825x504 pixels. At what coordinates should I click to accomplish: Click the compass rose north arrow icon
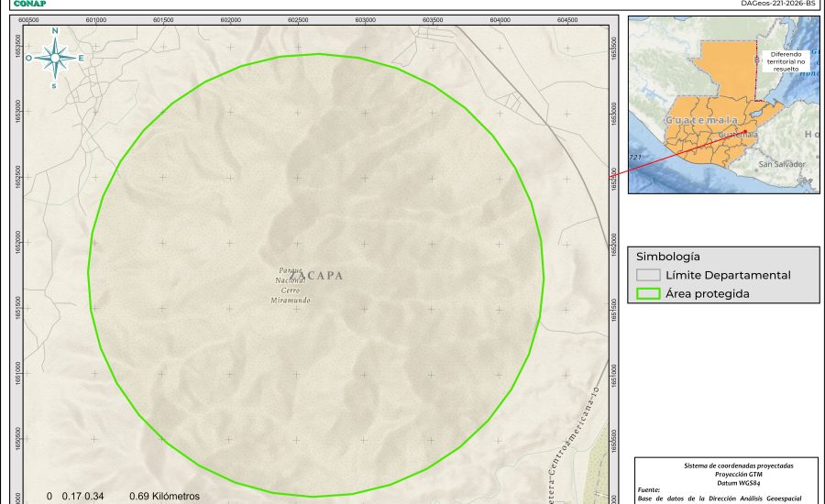[x=55, y=58]
